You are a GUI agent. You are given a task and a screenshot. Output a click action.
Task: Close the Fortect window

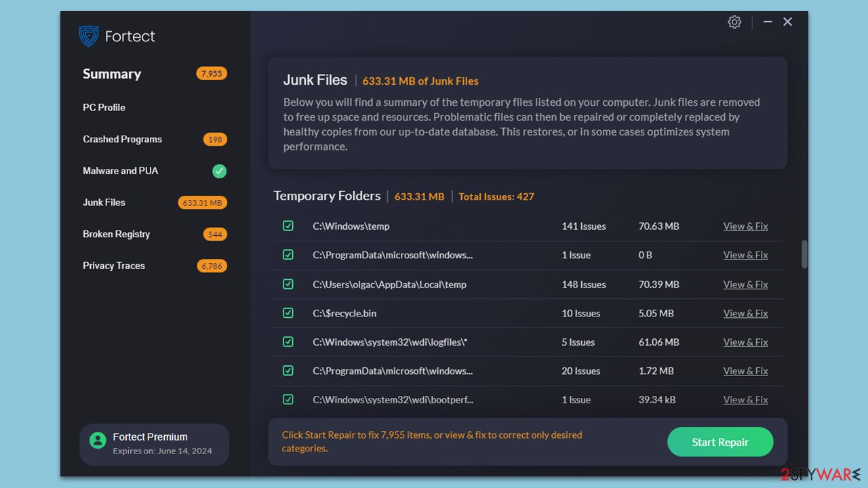[787, 22]
